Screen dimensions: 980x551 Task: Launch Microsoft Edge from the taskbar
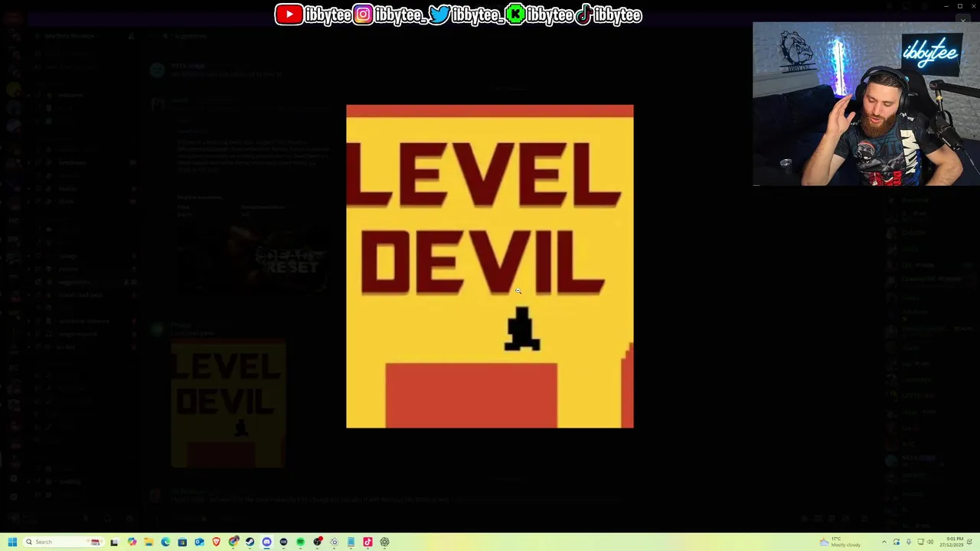[165, 542]
